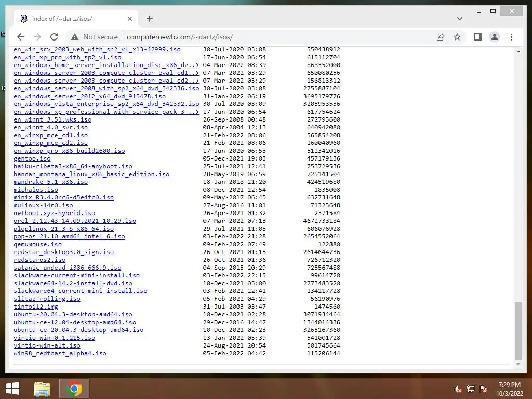
Task: Open a new tab with plus button
Action: tap(150, 19)
